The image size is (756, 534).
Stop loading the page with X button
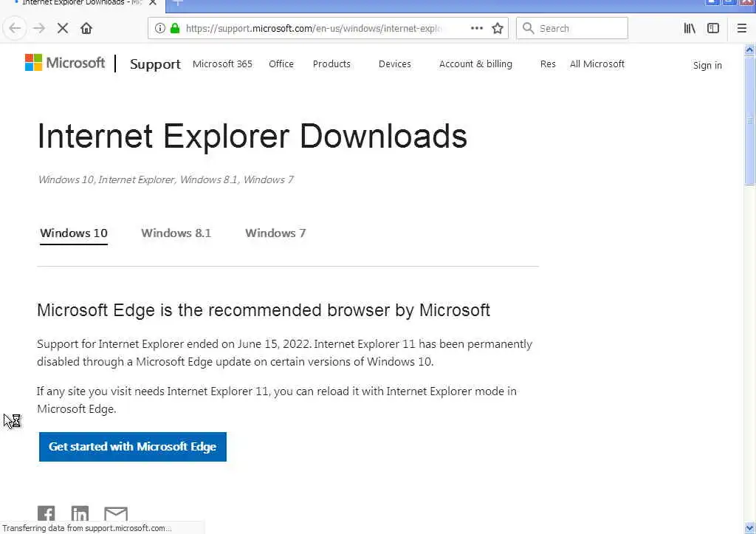click(x=63, y=29)
